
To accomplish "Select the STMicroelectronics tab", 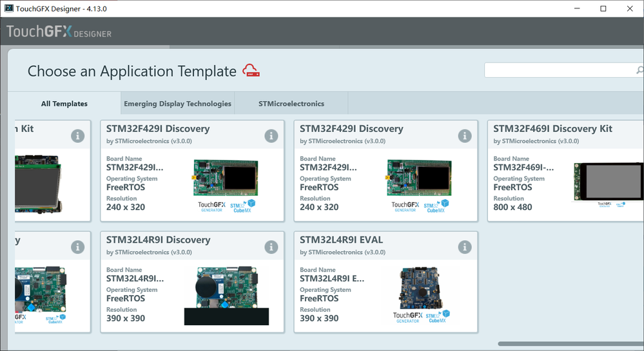I will point(291,104).
